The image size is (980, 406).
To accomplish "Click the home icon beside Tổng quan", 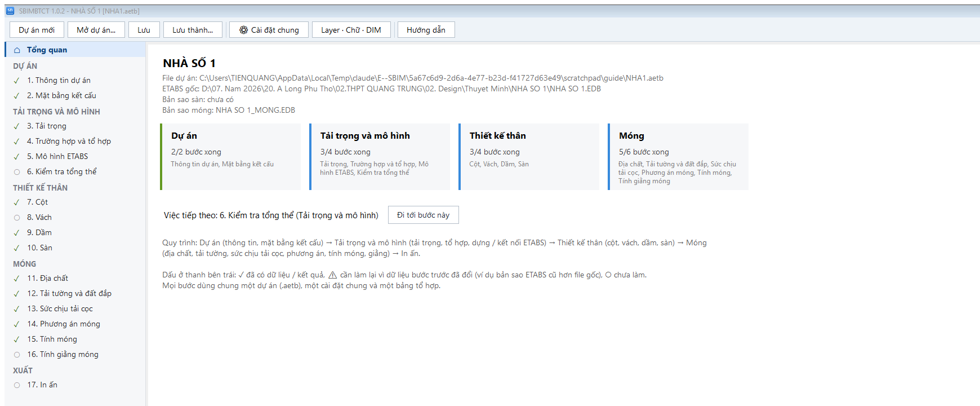I will coord(17,50).
